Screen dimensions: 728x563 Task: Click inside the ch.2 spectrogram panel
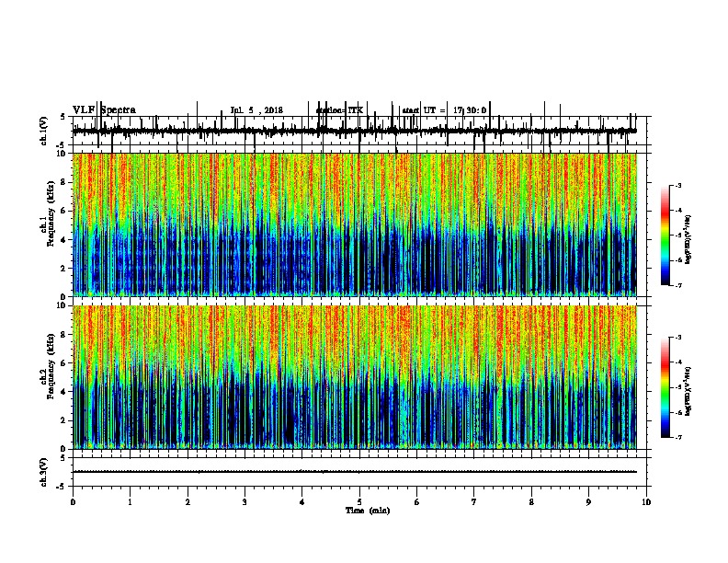355,377
